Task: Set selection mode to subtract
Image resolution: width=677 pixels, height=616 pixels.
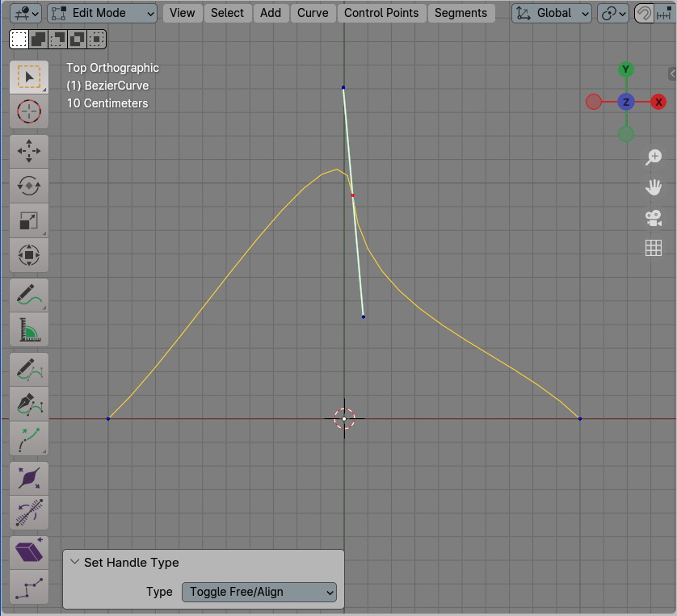Action: pos(58,40)
